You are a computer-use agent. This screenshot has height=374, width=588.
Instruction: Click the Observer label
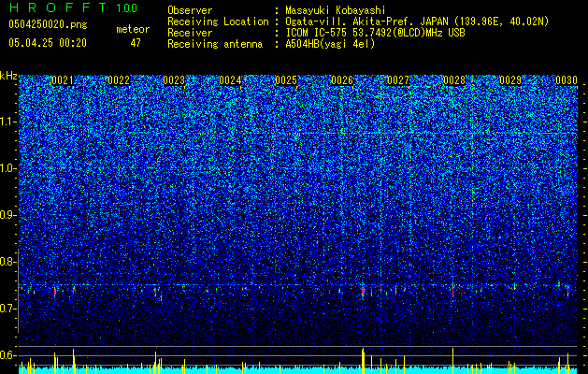pyautogui.click(x=190, y=10)
